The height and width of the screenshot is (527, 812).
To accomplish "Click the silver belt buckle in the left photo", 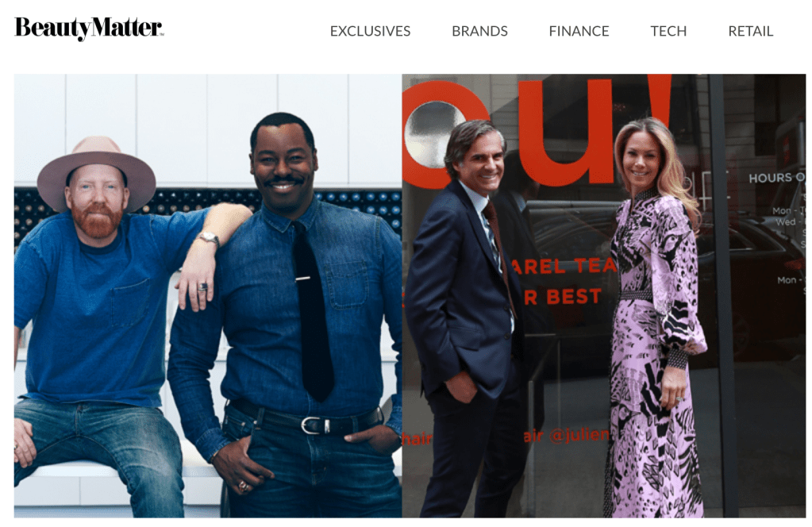I will [x=313, y=425].
